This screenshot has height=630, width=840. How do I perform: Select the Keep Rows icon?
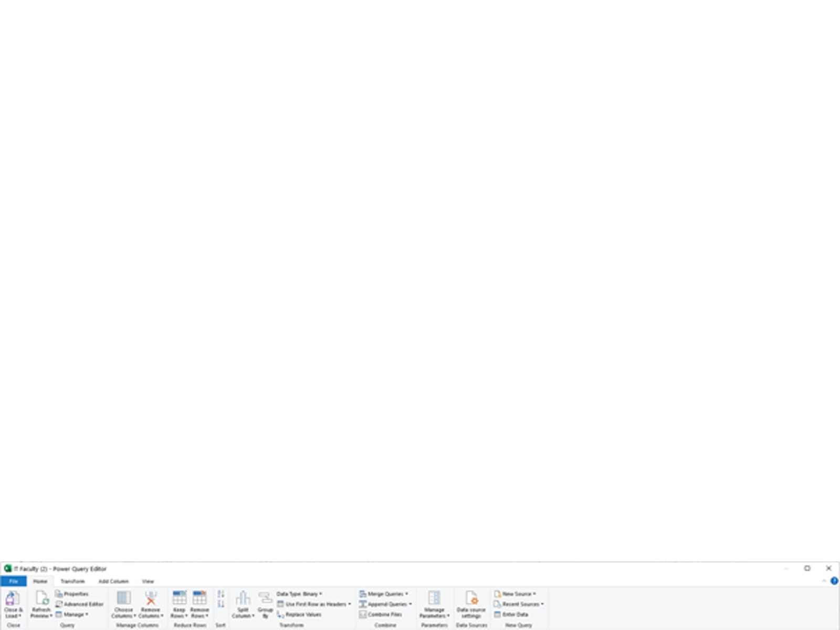click(x=179, y=598)
